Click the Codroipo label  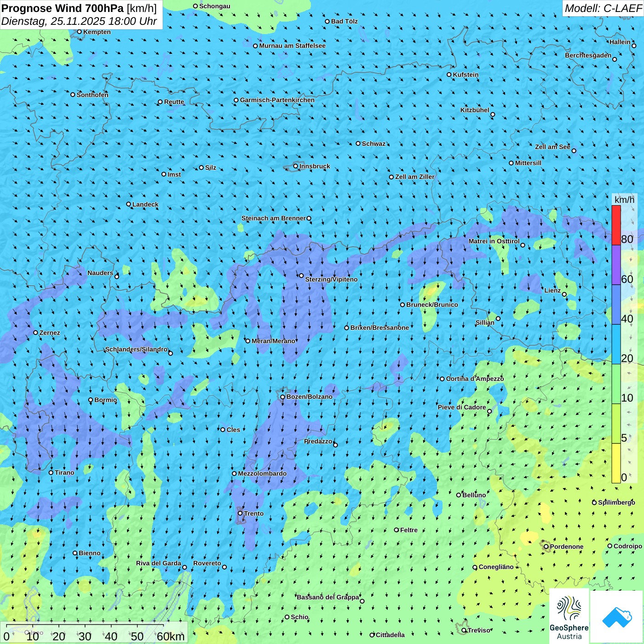[x=628, y=546]
